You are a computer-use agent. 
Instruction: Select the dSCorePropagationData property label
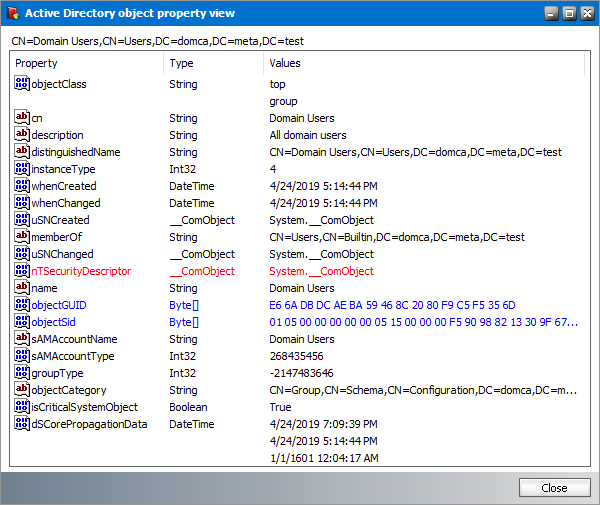pyautogui.click(x=89, y=424)
